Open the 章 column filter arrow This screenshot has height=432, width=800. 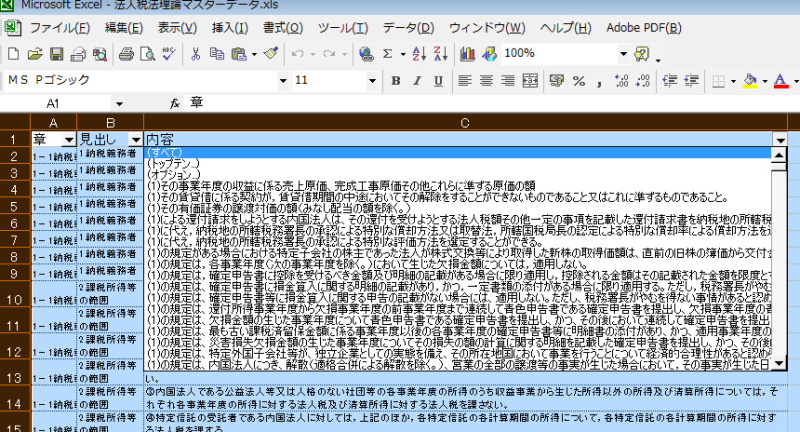coord(68,139)
